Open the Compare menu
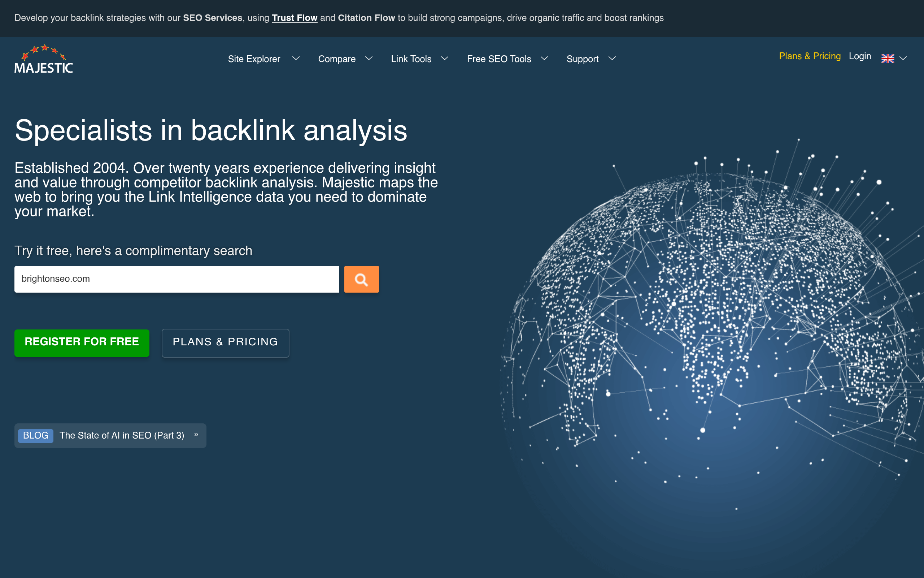 coord(337,59)
